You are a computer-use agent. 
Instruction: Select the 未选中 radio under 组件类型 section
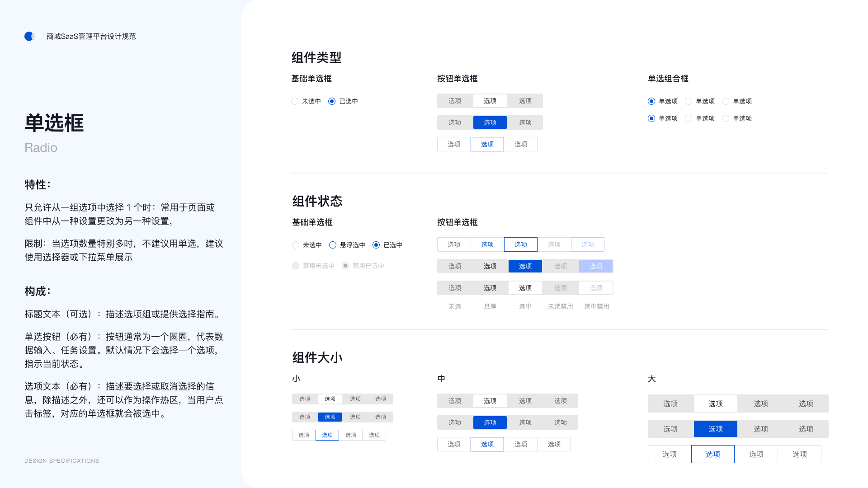(x=295, y=101)
